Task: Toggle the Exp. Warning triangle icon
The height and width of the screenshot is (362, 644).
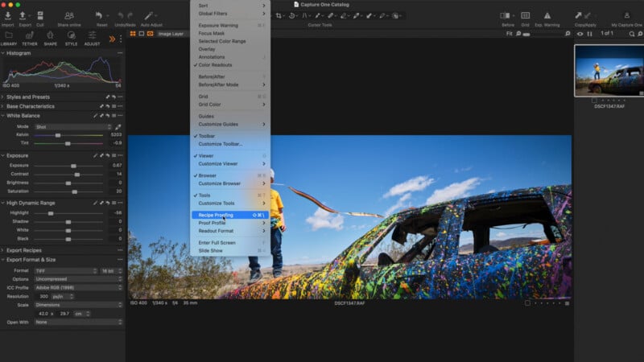Action: coord(547,15)
